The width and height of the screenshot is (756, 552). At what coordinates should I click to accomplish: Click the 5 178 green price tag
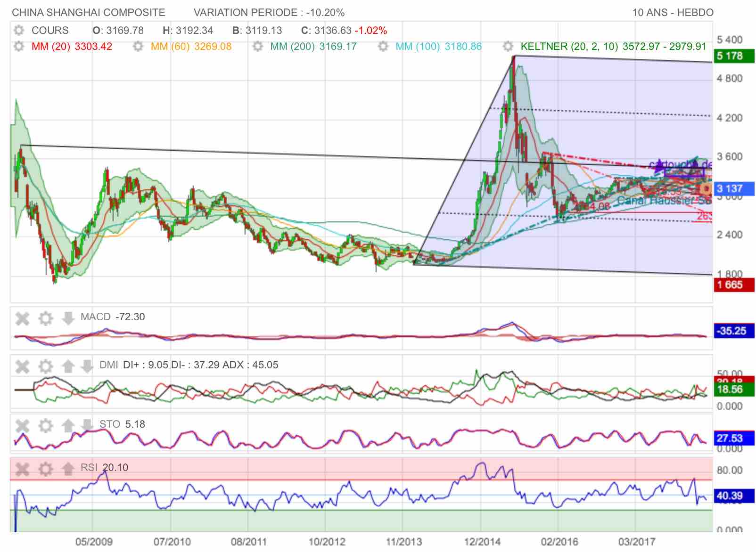[x=734, y=56]
